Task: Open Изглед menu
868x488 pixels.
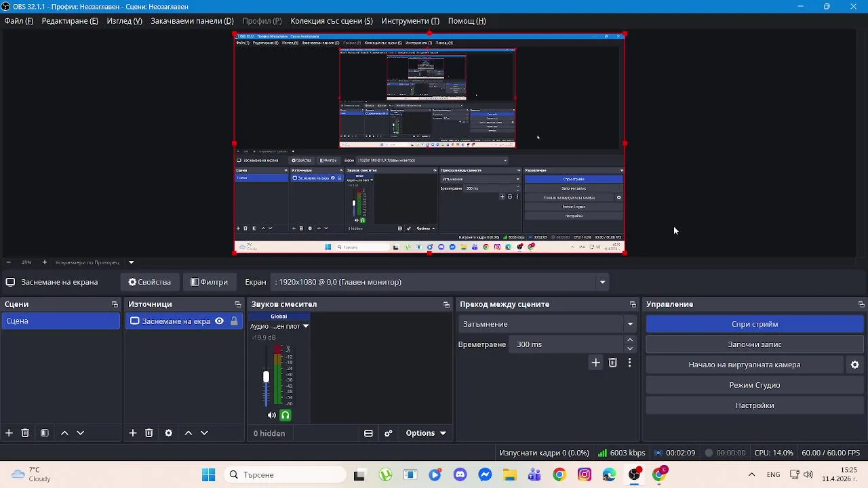Action: pos(124,21)
